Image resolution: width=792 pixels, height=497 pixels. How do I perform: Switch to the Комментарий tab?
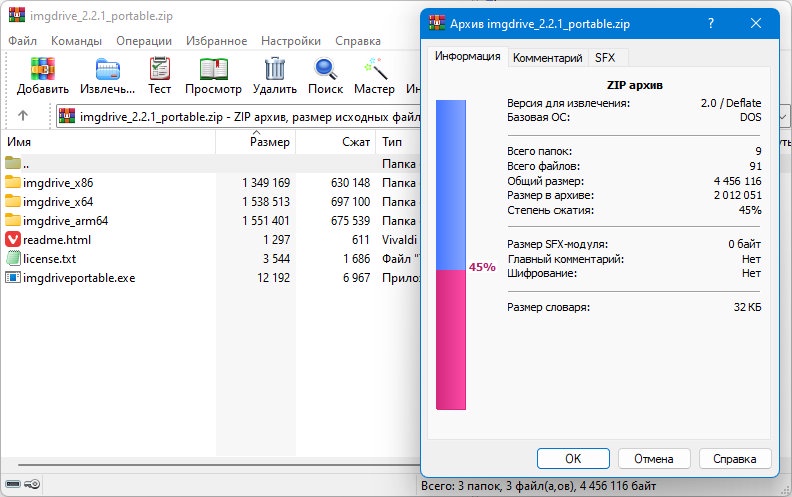[548, 58]
